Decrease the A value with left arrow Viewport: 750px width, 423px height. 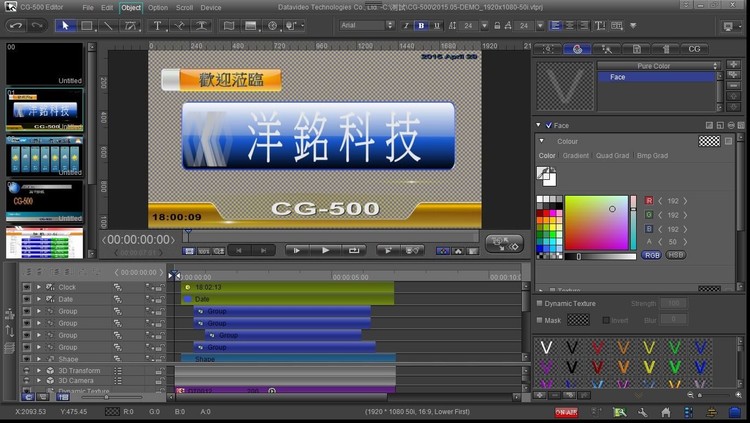(x=660, y=242)
